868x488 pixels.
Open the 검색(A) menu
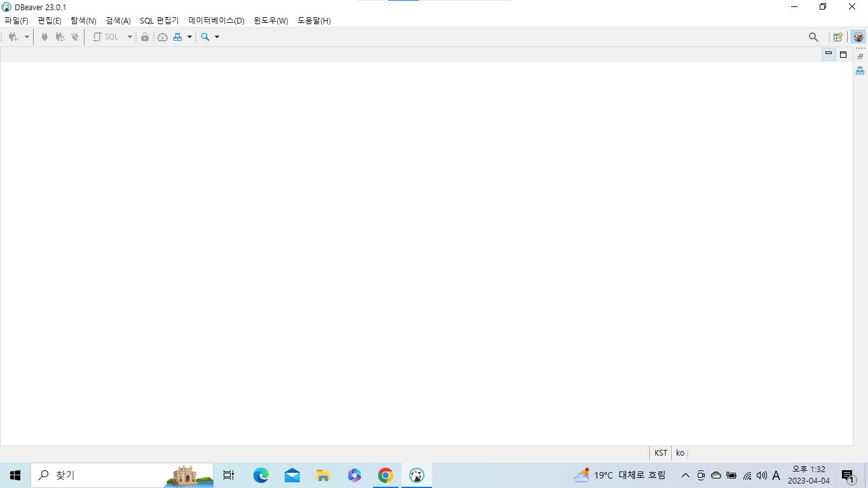(118, 20)
